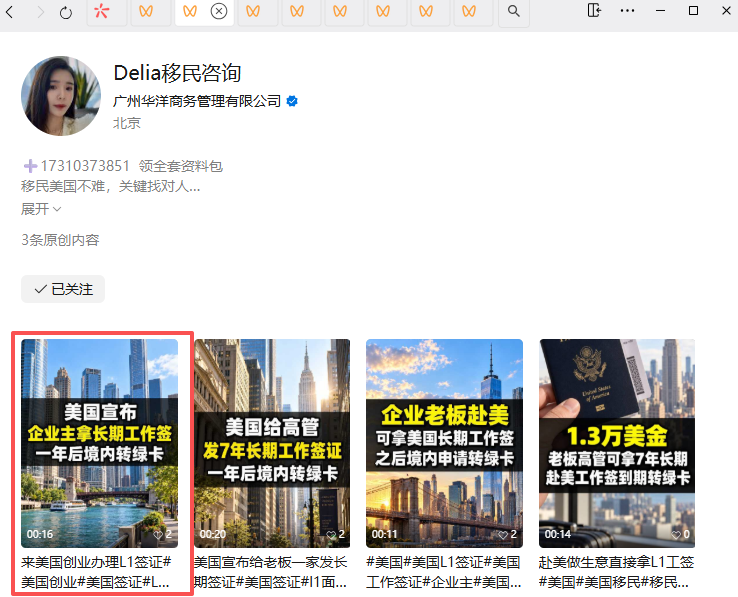Viewport: 738px width, 597px height.
Task: Click the 00:16 duration label
Action: 40,534
